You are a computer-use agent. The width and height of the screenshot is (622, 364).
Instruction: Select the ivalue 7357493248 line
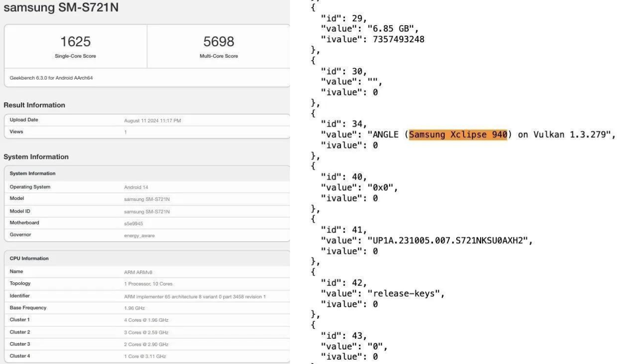pos(373,40)
